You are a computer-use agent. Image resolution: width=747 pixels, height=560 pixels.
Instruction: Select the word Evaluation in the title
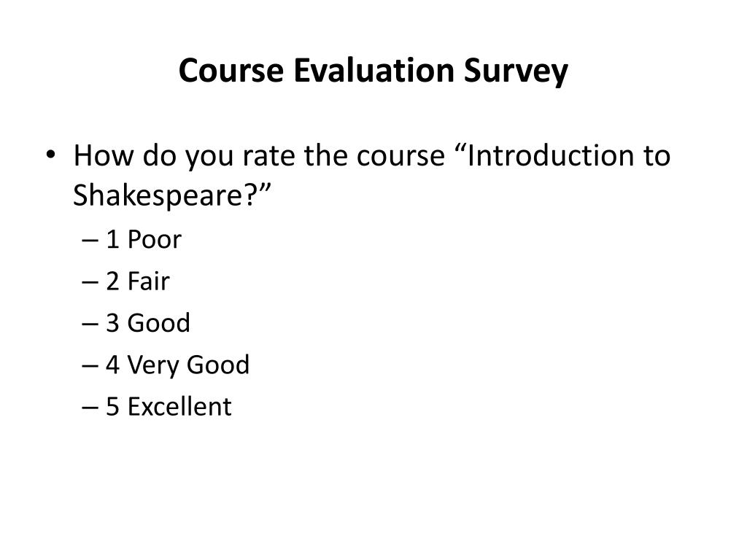373,69
